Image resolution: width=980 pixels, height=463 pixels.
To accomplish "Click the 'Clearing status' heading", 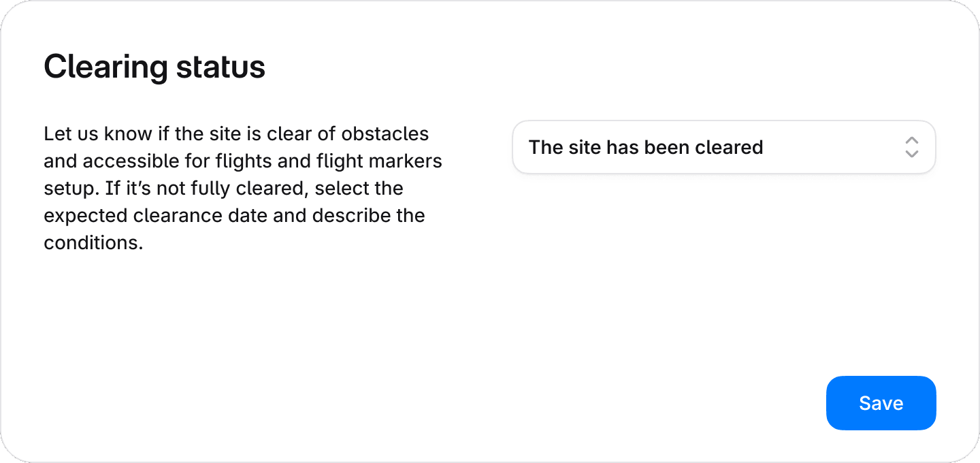I will 154,67.
